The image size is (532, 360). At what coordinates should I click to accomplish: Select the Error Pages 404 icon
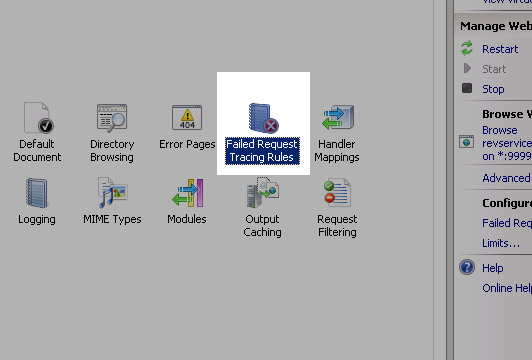coord(187,117)
